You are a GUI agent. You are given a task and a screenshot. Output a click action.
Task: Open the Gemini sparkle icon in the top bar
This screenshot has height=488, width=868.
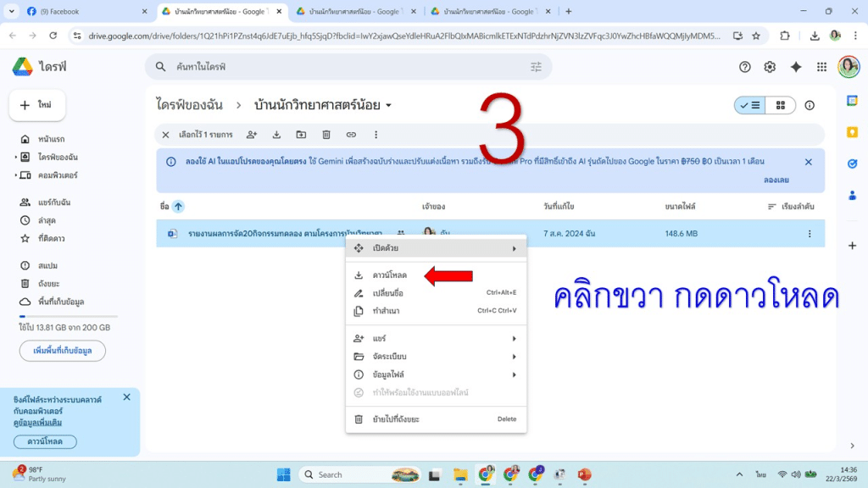(795, 66)
